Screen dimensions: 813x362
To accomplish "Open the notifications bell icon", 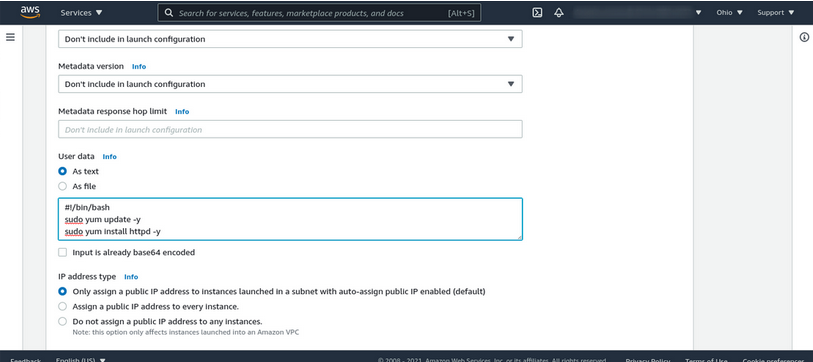I will [559, 12].
